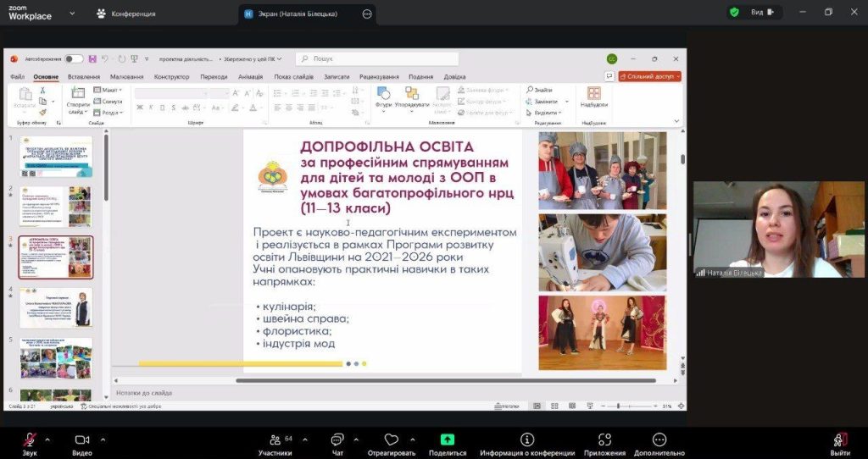Open Информация о конференции
The image size is (868, 459).
[527, 440]
